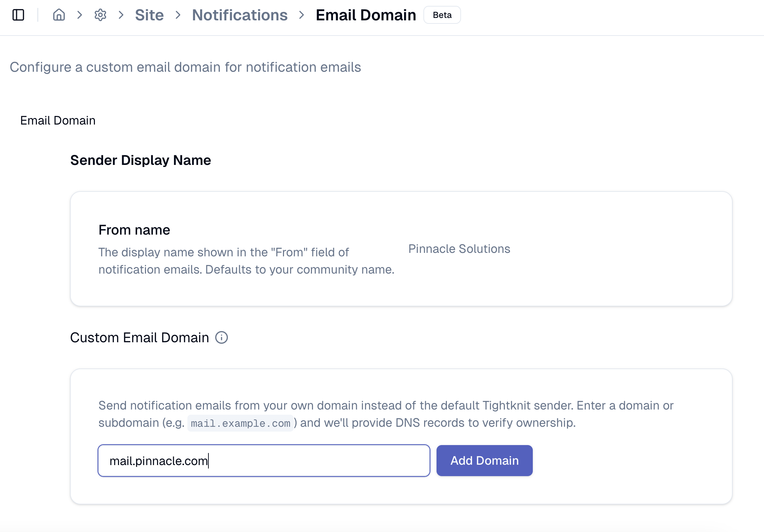Open settings via gear breadcrumb icon

[100, 15]
